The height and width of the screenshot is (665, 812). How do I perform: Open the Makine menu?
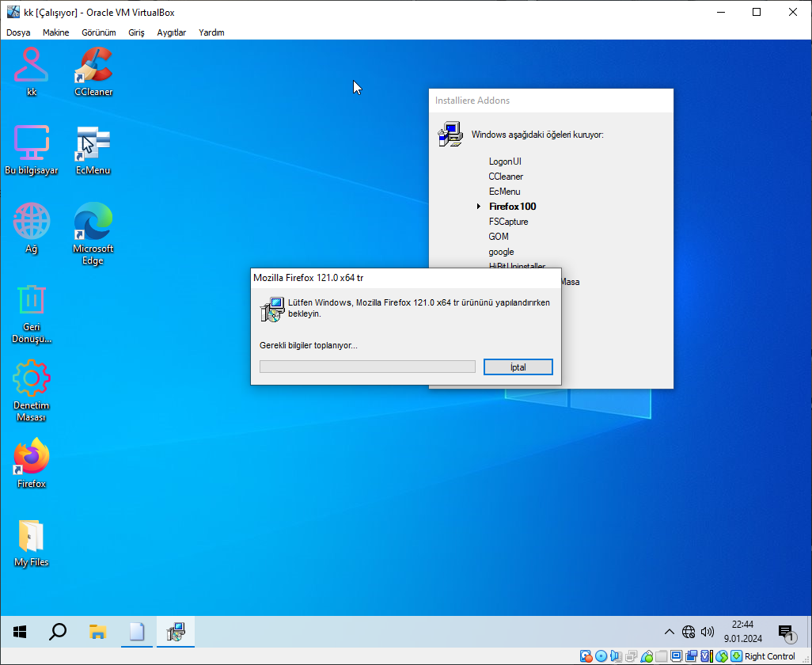click(x=56, y=32)
